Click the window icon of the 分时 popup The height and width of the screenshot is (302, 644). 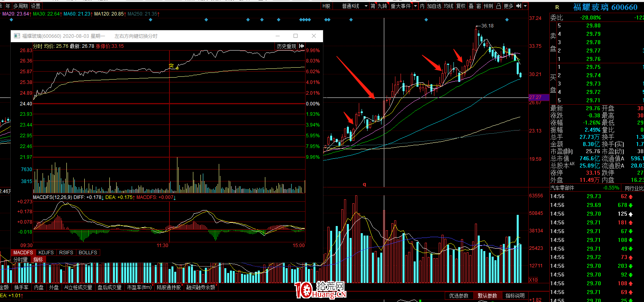coord(17,36)
